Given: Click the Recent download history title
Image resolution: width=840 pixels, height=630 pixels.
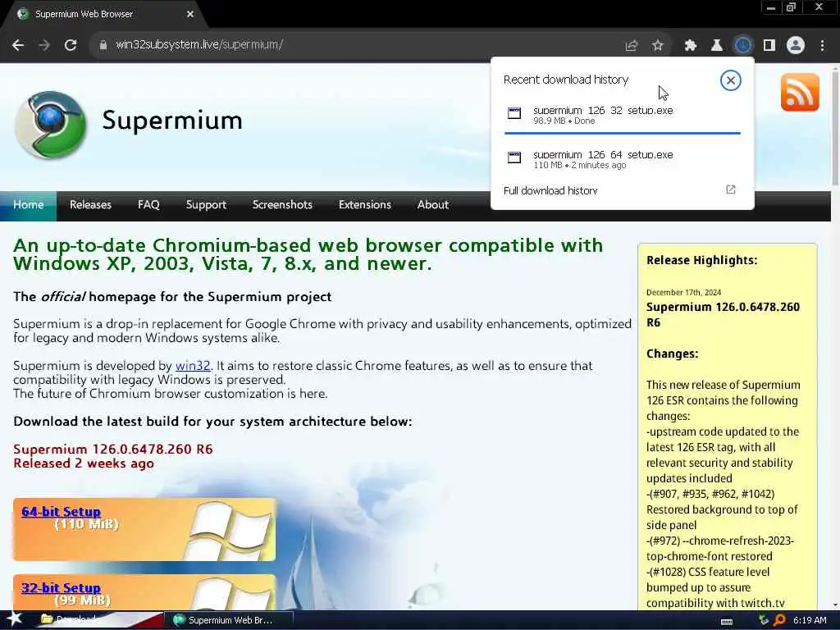Looking at the screenshot, I should (x=566, y=80).
